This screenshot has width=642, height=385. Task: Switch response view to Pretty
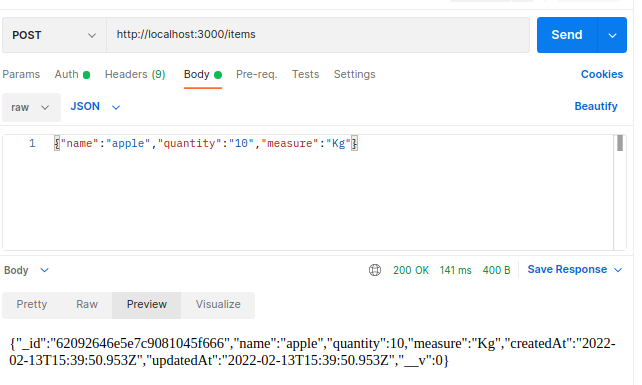(32, 304)
